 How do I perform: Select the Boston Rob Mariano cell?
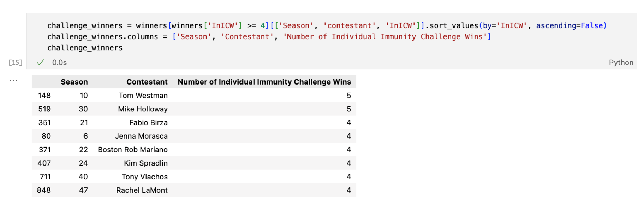pos(133,150)
